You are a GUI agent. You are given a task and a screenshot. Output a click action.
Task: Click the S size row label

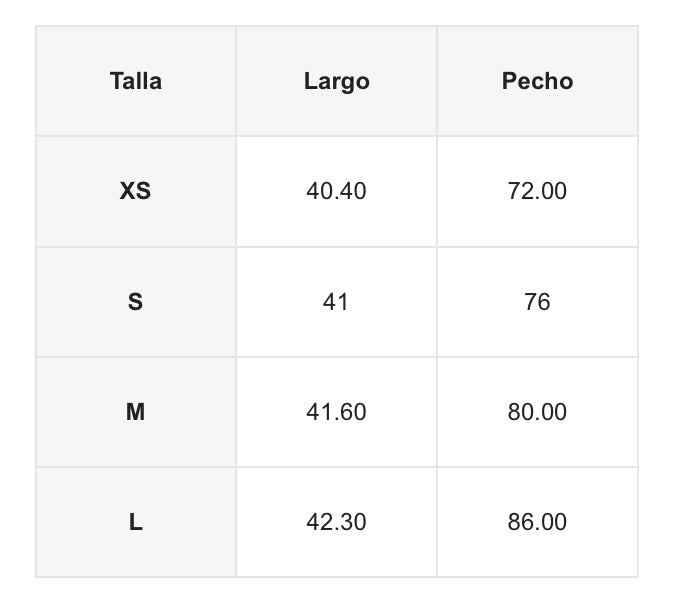click(136, 301)
